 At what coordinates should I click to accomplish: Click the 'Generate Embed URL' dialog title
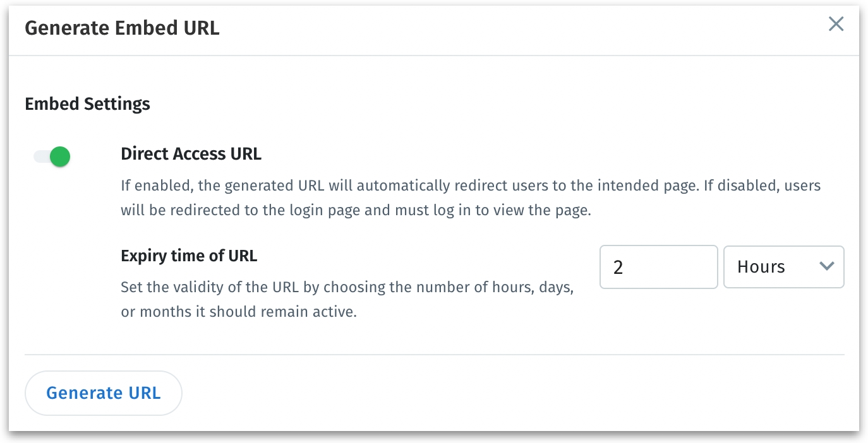click(x=122, y=28)
